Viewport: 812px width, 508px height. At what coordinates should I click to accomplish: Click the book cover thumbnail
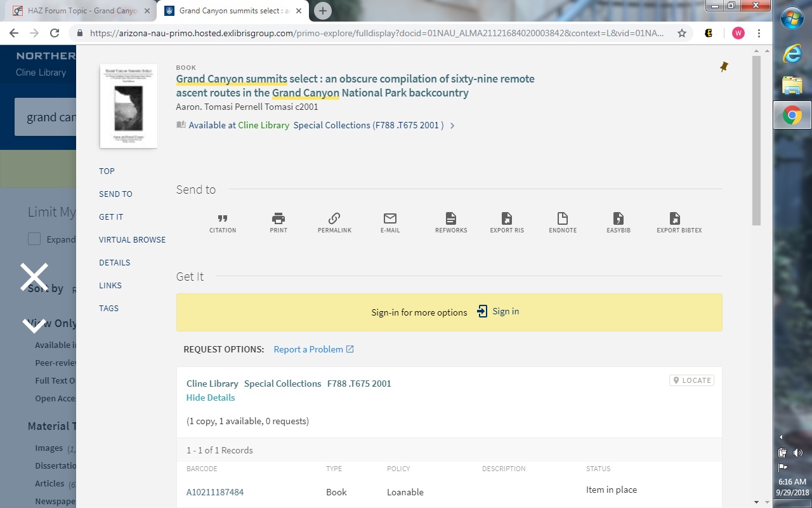(129, 106)
